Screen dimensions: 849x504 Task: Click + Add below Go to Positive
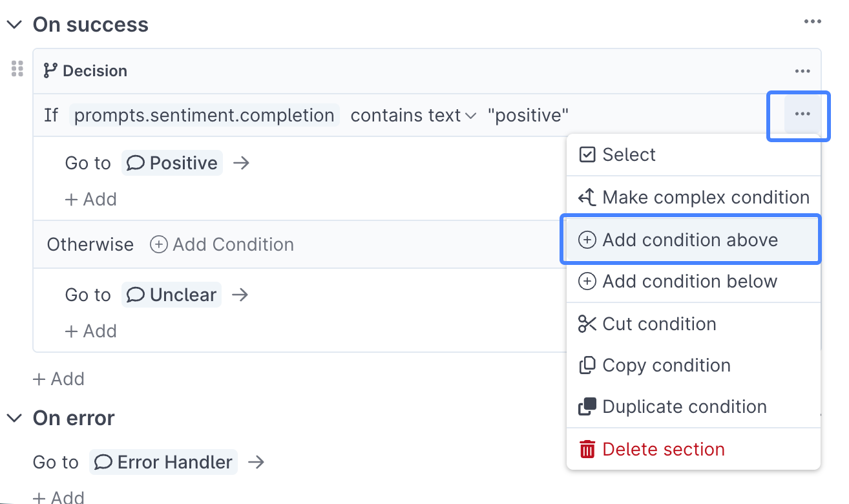coord(91,199)
